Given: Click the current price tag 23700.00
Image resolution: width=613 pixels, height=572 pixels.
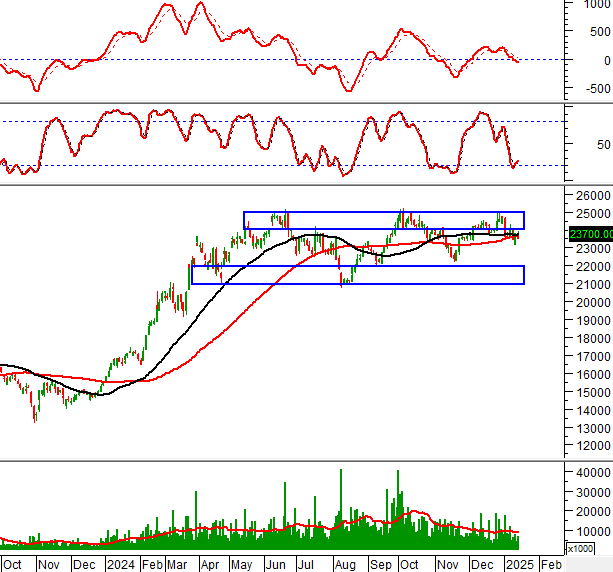Looking at the screenshot, I should (591, 234).
